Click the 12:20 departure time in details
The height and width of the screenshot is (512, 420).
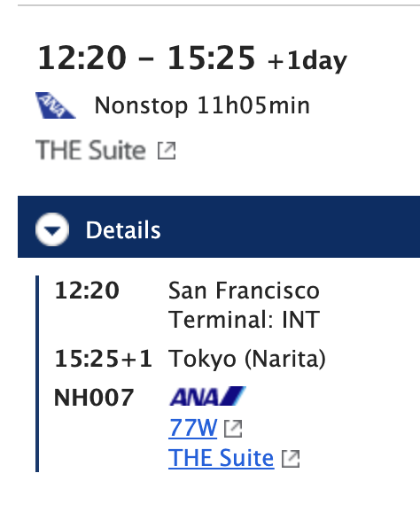(x=87, y=291)
